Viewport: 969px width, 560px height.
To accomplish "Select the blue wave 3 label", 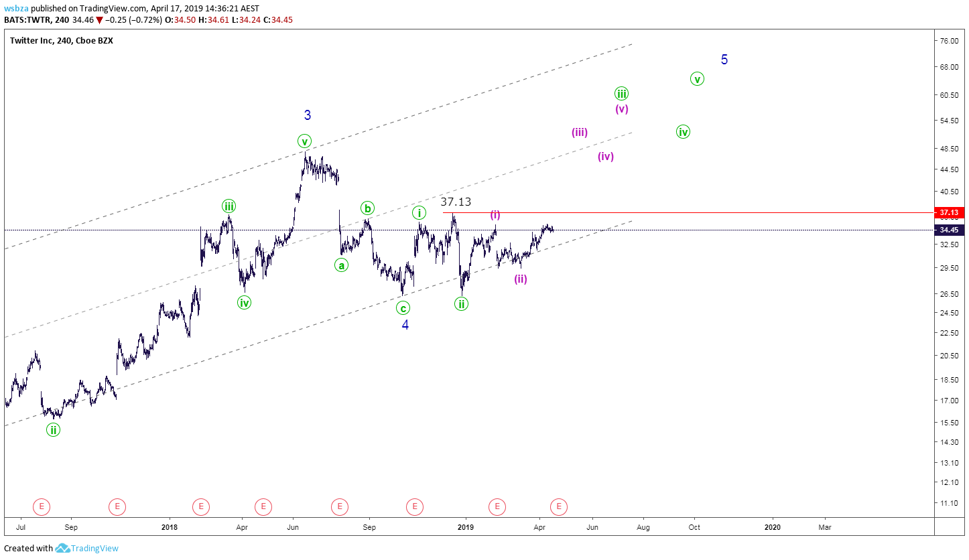I will 307,115.
